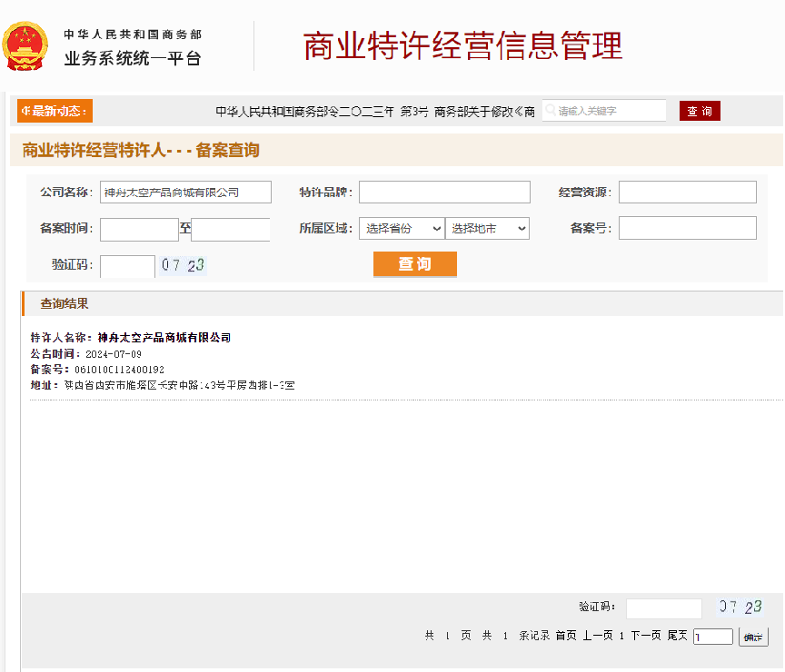The width and height of the screenshot is (785, 672).
Task: Go to 首页 first page
Action: [566, 636]
